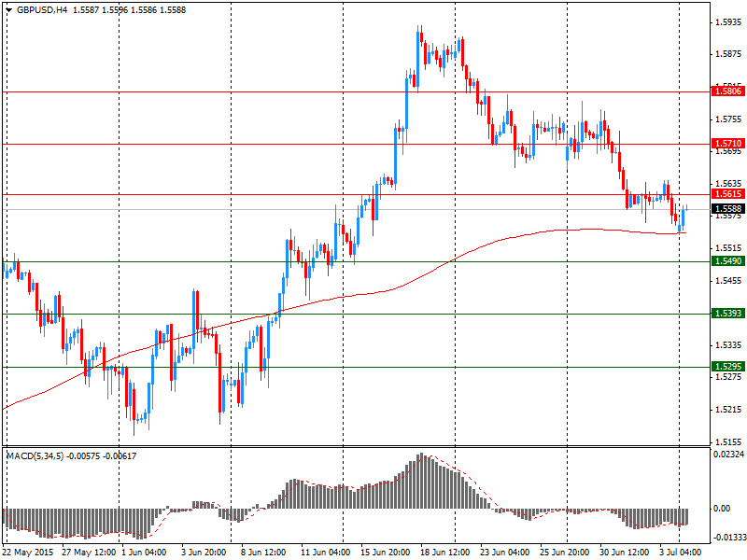Click the 1.5335 price scale value
The image size is (747, 560).
pos(728,344)
